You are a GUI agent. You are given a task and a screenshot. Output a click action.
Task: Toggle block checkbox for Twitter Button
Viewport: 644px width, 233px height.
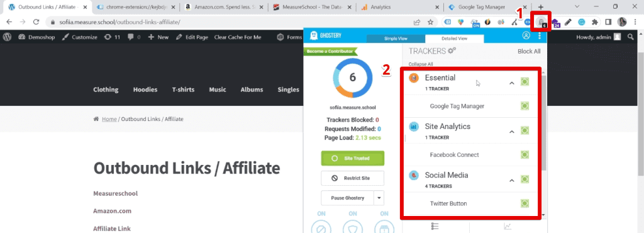[x=525, y=203]
